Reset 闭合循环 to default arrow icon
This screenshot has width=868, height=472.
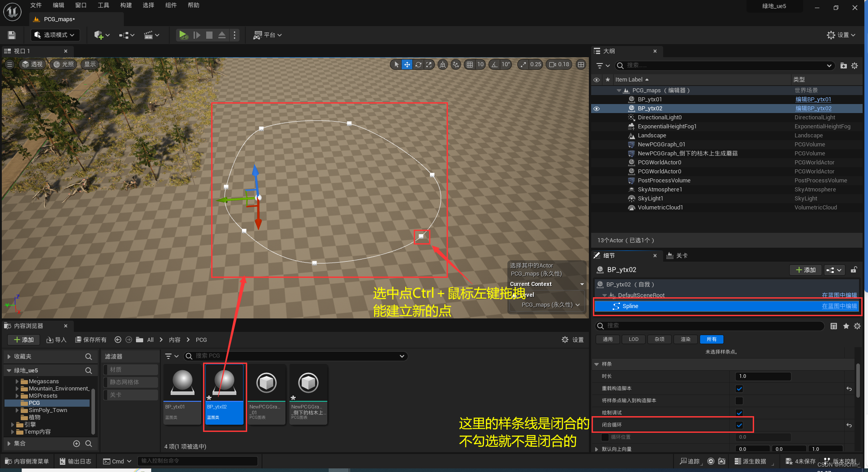point(849,425)
